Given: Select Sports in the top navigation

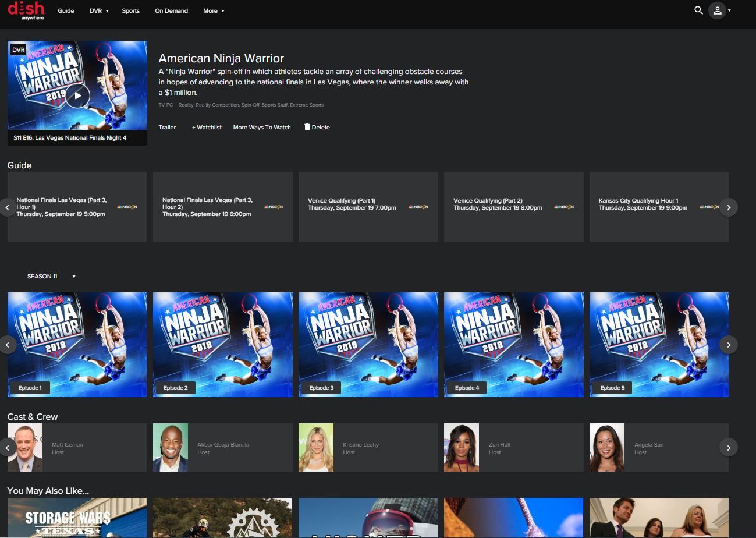Looking at the screenshot, I should click(x=130, y=11).
